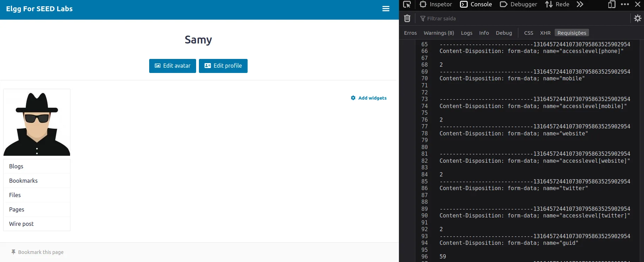
Task: Clear console output with trash icon
Action: [407, 18]
